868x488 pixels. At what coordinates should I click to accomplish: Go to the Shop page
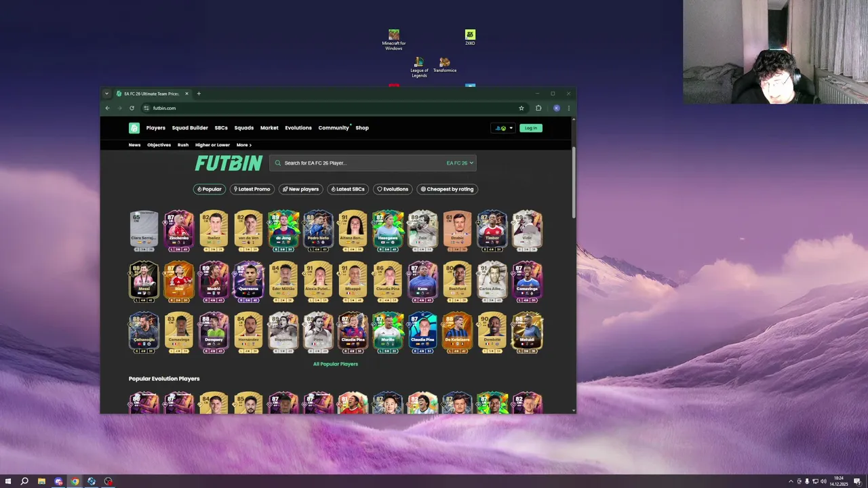[362, 128]
